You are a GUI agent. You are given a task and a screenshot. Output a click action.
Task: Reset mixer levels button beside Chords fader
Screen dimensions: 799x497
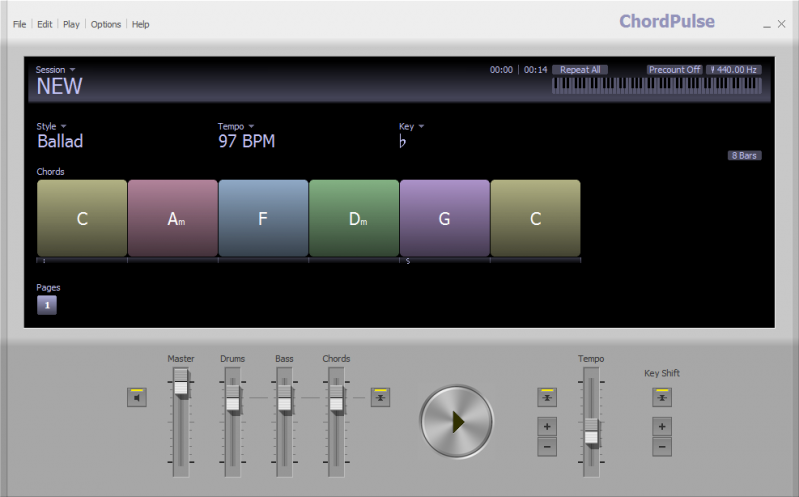[x=380, y=397]
